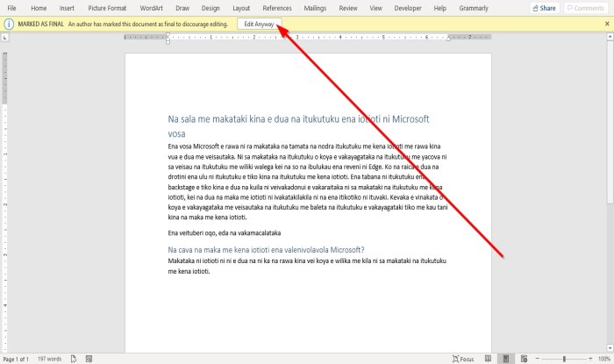614x364 pixels.
Task: Click the 197 words count
Action: point(49,359)
